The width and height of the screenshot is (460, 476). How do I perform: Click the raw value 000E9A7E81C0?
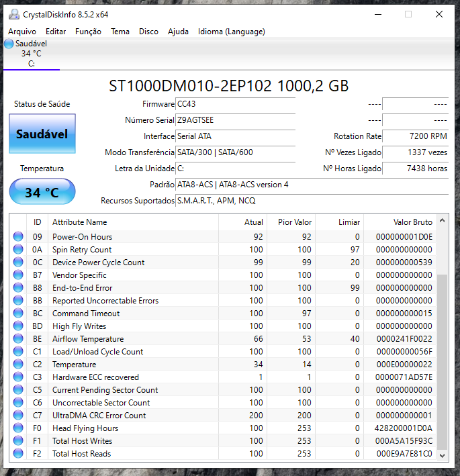[404, 454]
